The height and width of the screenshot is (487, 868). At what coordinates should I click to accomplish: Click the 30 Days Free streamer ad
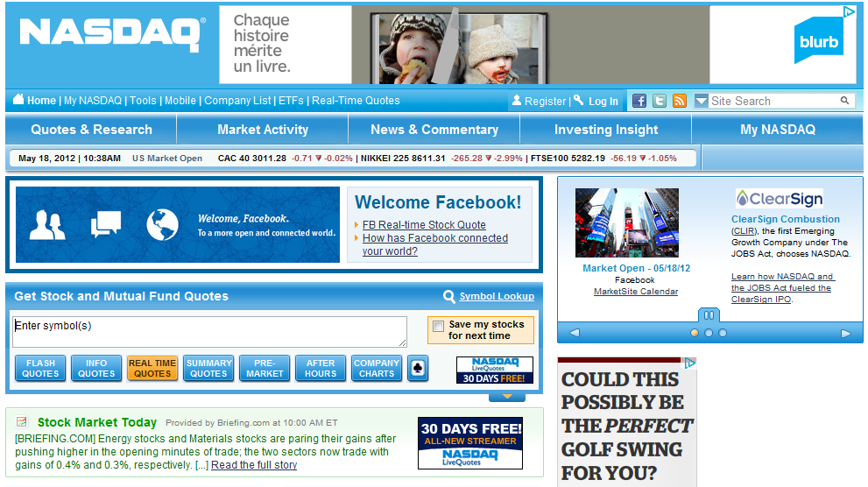click(470, 443)
